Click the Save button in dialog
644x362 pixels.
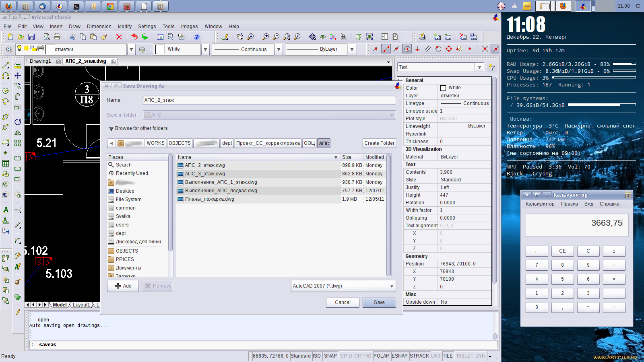coord(379,302)
